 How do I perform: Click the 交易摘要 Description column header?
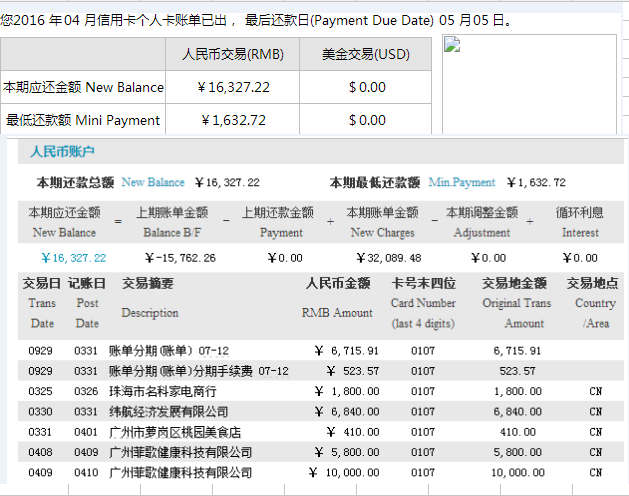149,298
